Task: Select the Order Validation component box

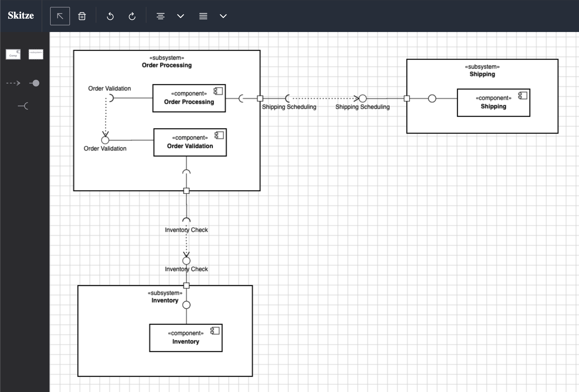Action: click(x=190, y=142)
